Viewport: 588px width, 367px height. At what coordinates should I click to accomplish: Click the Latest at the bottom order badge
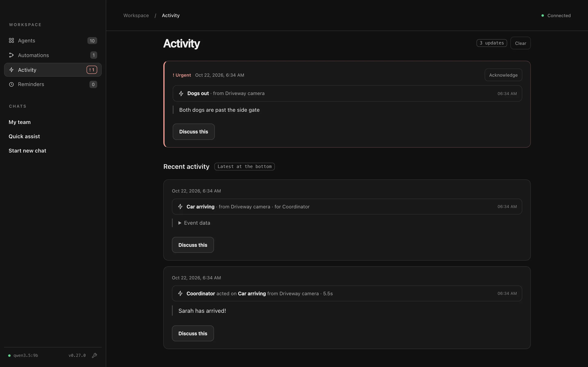pyautogui.click(x=244, y=167)
